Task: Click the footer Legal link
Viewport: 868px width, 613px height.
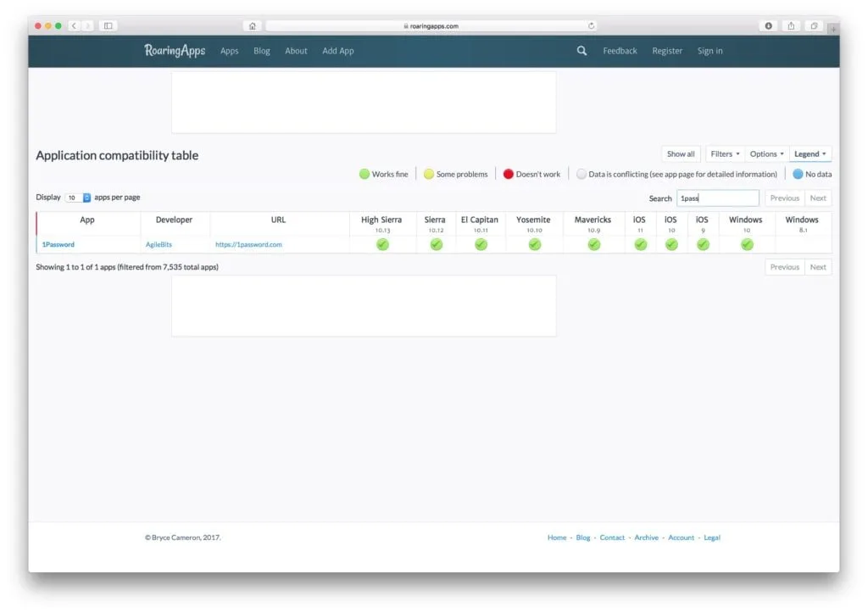Action: coord(712,538)
